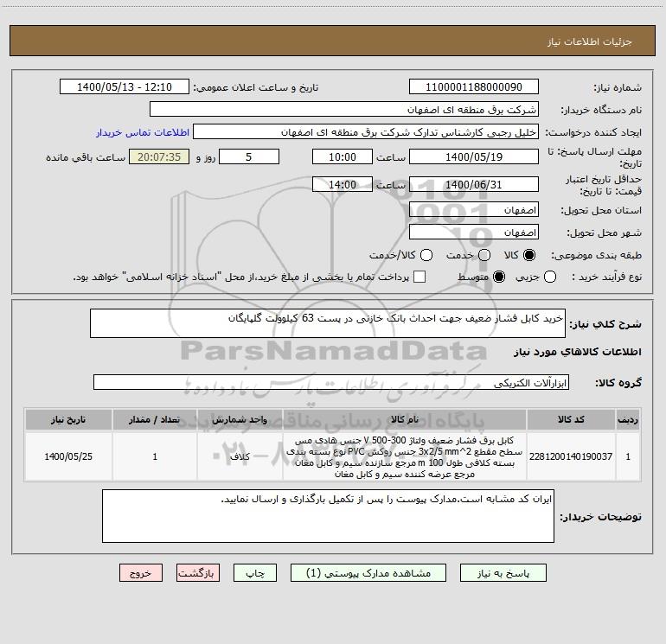Click the ردیف column header
Screen dimensions: 666x644
(x=628, y=419)
